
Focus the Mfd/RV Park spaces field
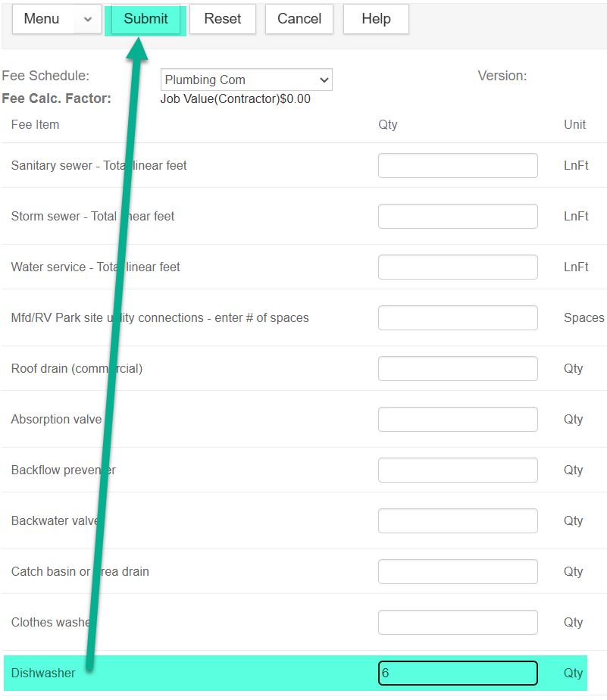[x=458, y=317]
